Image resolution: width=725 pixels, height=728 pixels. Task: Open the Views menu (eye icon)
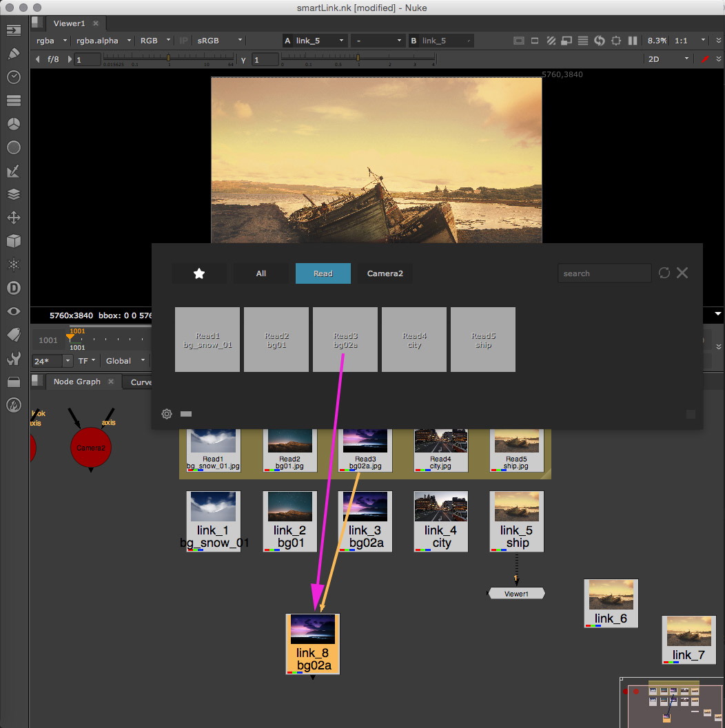click(13, 311)
